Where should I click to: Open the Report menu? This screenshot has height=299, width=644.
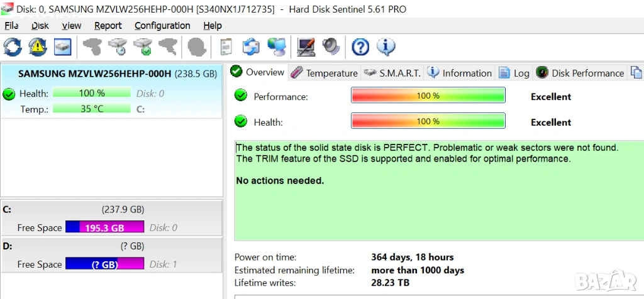108,26
